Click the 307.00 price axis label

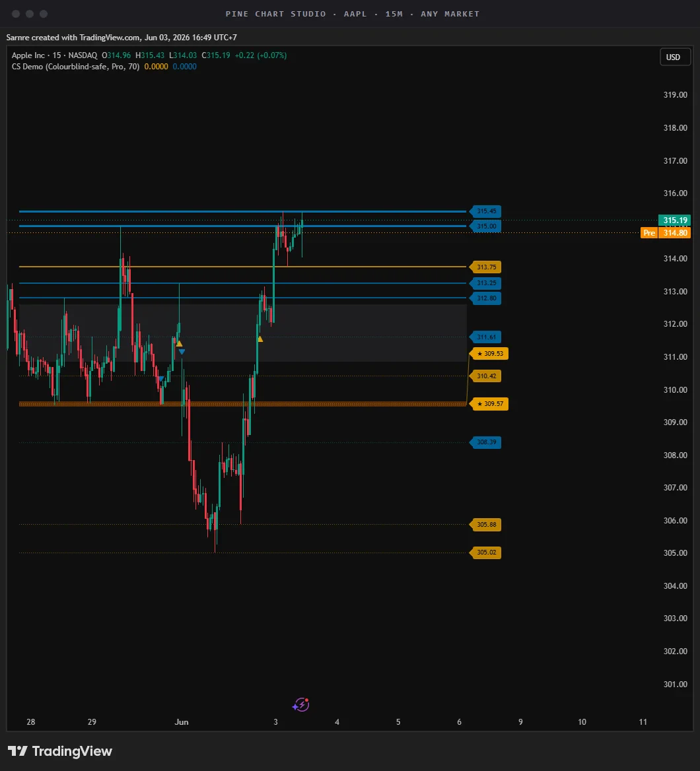coord(675,488)
